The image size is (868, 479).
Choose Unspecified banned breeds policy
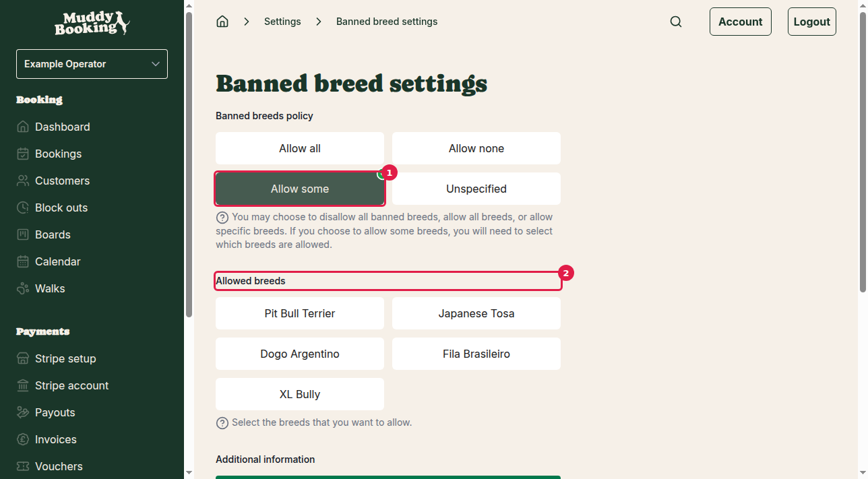click(476, 189)
